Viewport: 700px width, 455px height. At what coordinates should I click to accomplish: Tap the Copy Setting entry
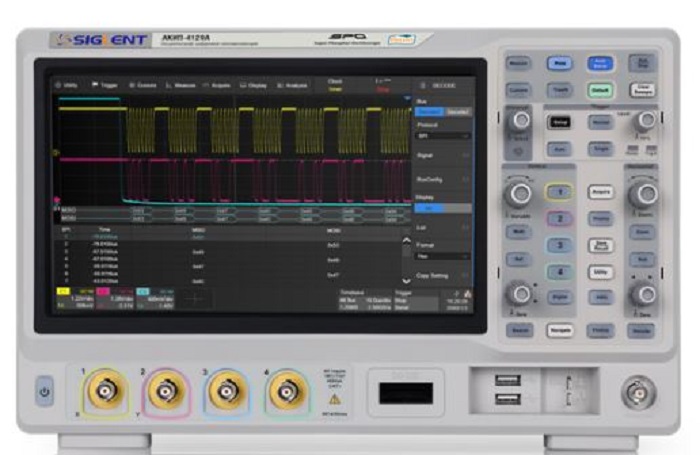click(443, 276)
